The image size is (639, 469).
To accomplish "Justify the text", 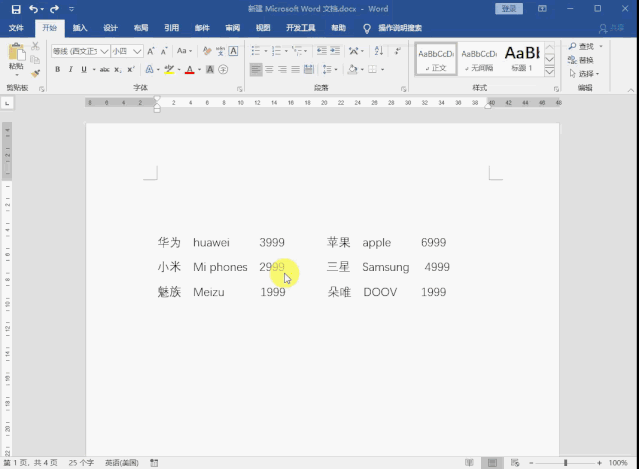I will click(x=295, y=69).
